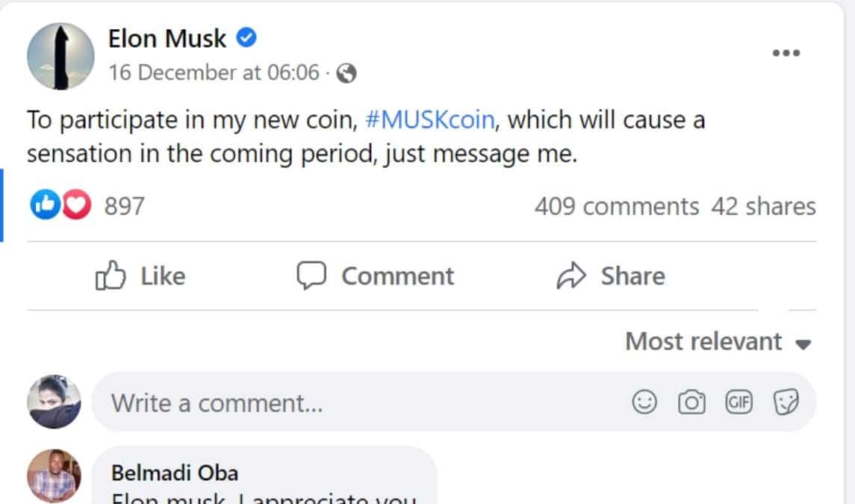Click the red heart reaction icon

tap(76, 205)
